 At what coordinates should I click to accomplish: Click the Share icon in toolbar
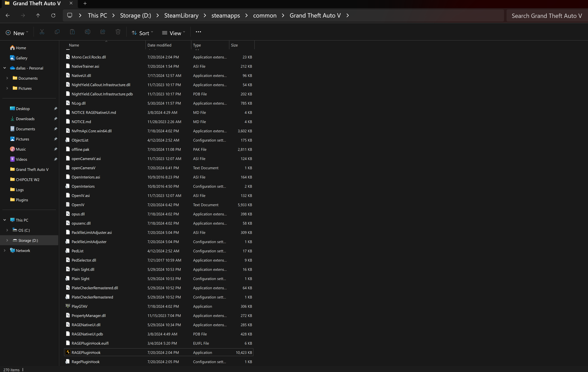[103, 32]
